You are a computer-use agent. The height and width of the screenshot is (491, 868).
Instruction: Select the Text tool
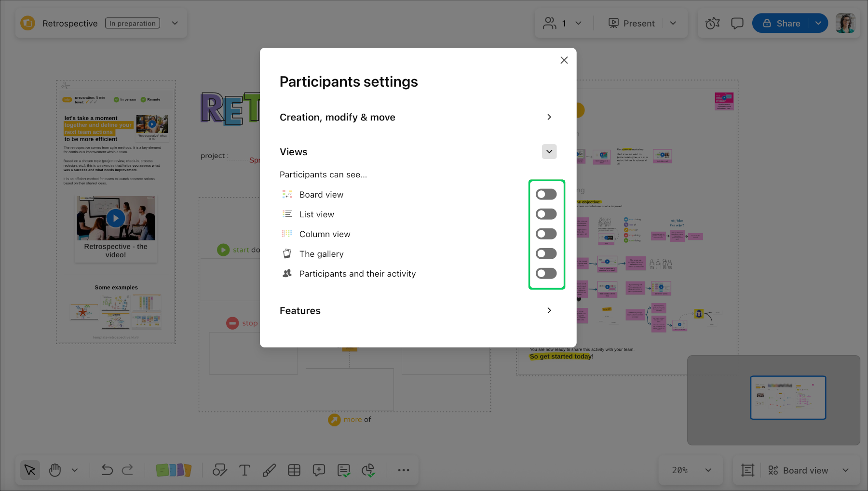(244, 470)
